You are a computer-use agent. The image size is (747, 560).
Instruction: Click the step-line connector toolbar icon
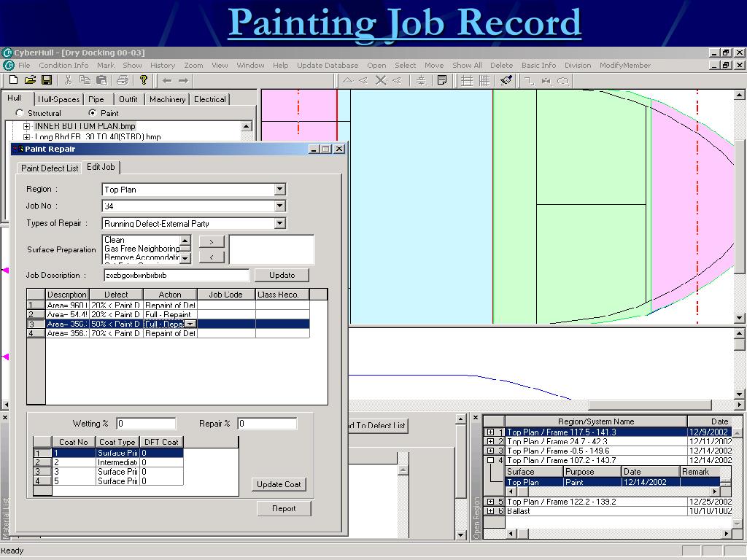pyautogui.click(x=529, y=81)
